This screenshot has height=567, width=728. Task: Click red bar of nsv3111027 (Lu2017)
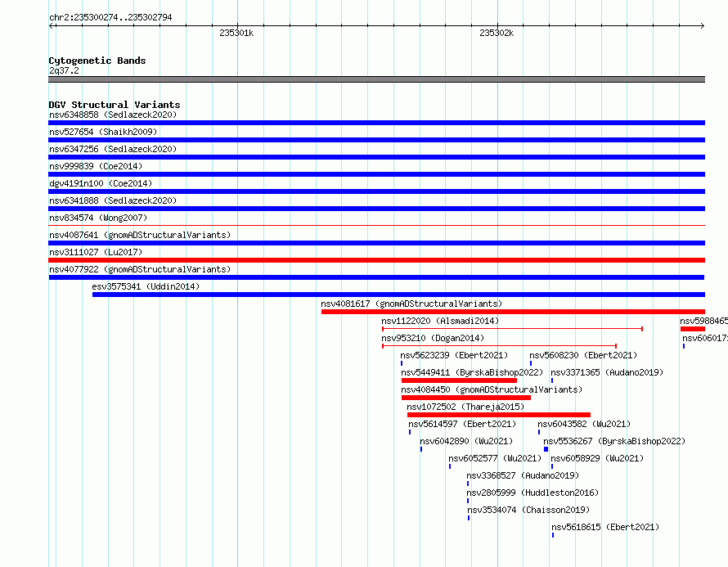pyautogui.click(x=376, y=260)
